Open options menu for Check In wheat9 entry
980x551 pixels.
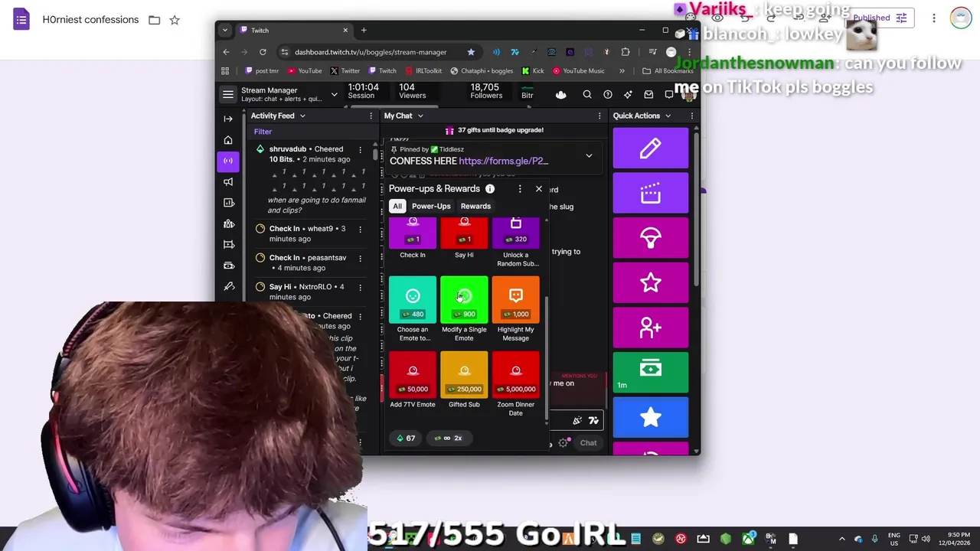pyautogui.click(x=361, y=229)
